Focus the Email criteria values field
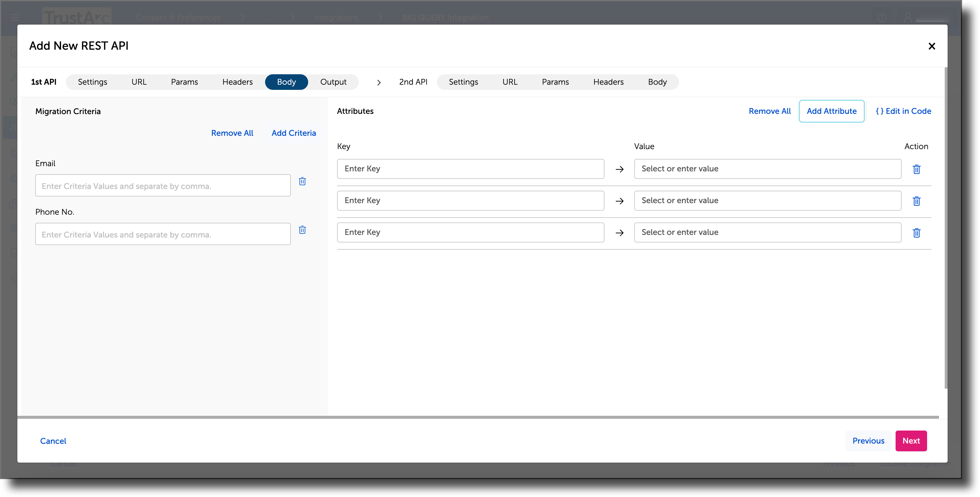 click(163, 186)
